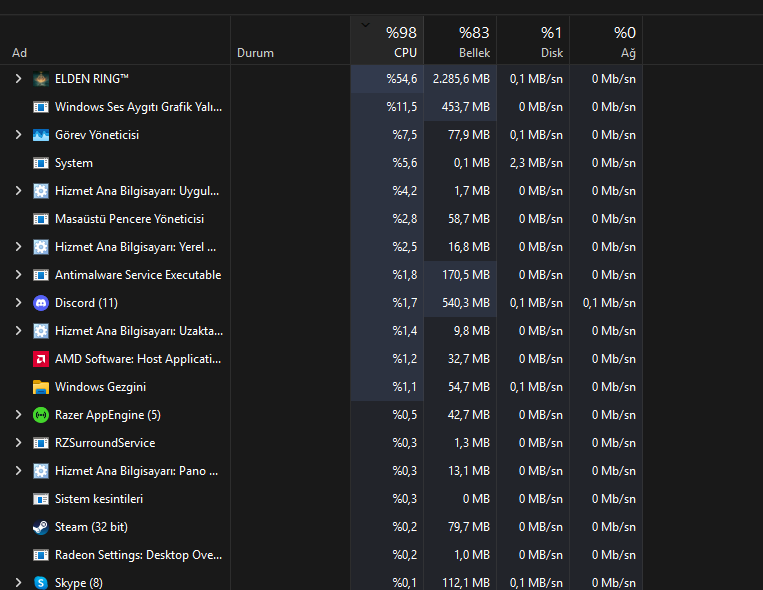Click the Hizmet Ana Bilgisayarı: Pano gear icon

(x=41, y=471)
